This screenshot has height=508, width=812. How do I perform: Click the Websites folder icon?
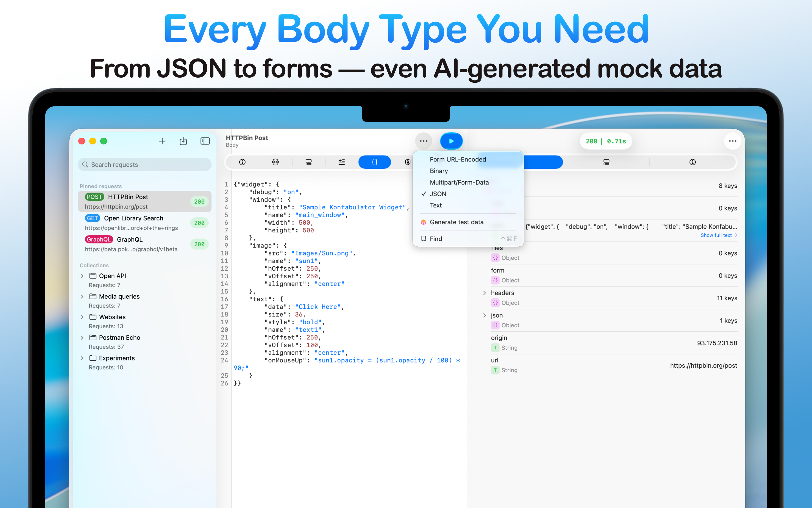point(93,317)
